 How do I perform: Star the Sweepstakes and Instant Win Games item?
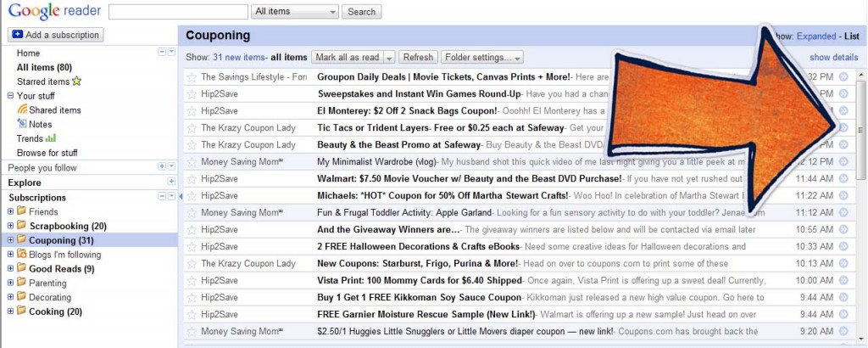pos(192,94)
